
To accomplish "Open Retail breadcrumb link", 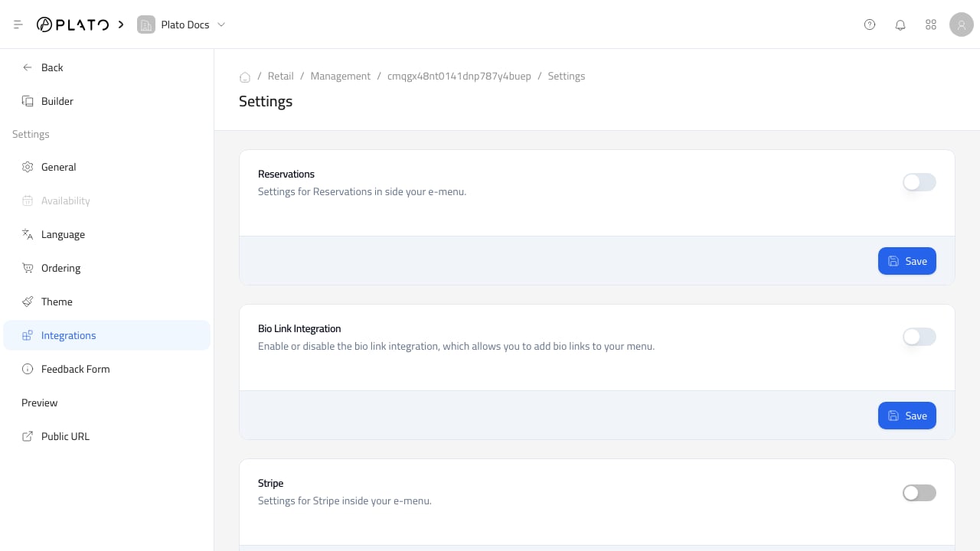I will click(x=281, y=76).
